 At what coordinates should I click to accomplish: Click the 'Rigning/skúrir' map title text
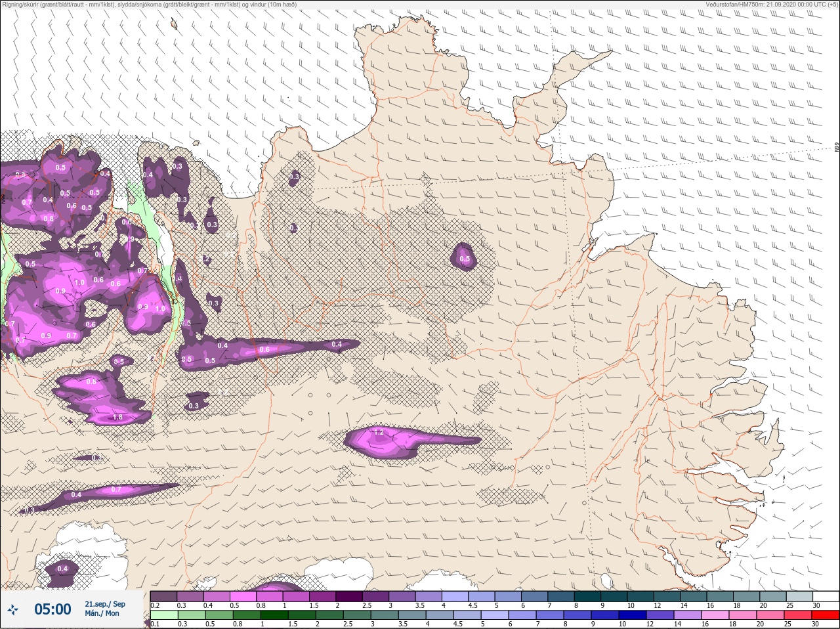pos(150,5)
